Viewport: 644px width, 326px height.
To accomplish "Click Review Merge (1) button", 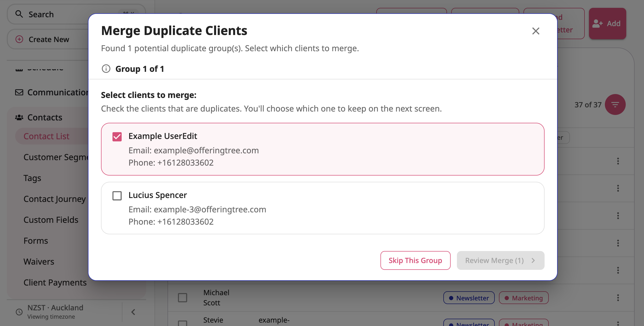I will pyautogui.click(x=500, y=260).
